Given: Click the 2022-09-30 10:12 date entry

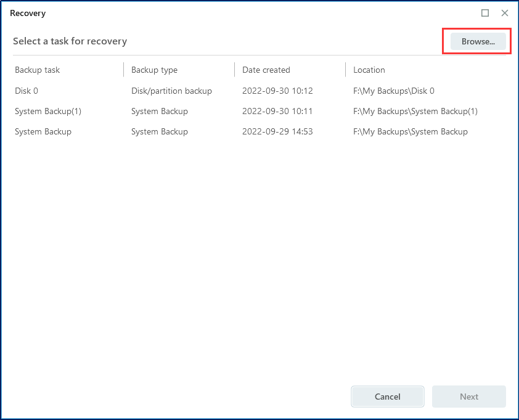Looking at the screenshot, I should point(277,91).
